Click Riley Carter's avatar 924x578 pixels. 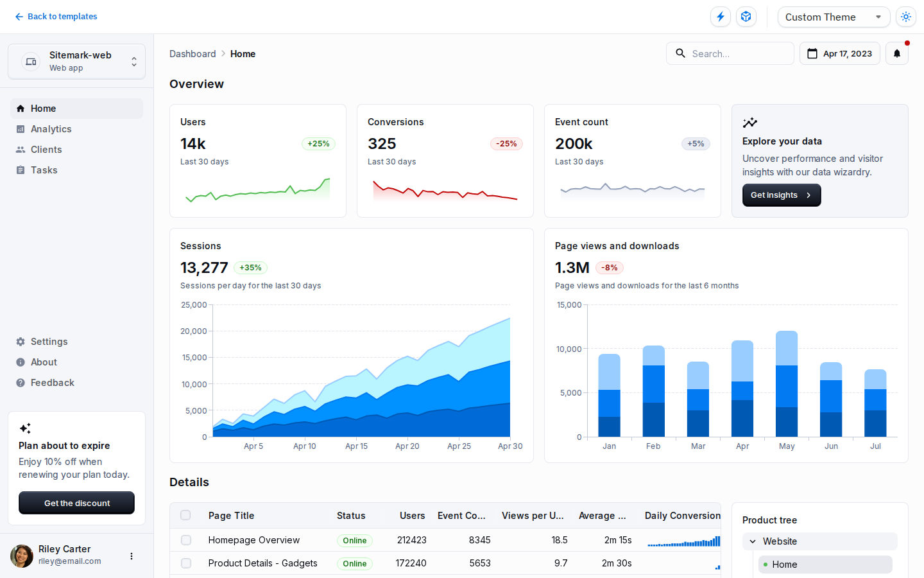[x=22, y=556]
